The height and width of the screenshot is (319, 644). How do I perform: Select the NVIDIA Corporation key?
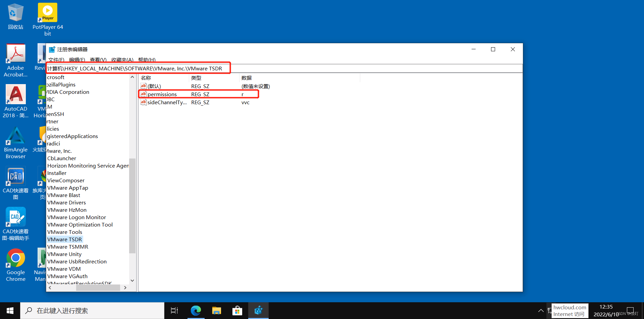click(x=68, y=92)
